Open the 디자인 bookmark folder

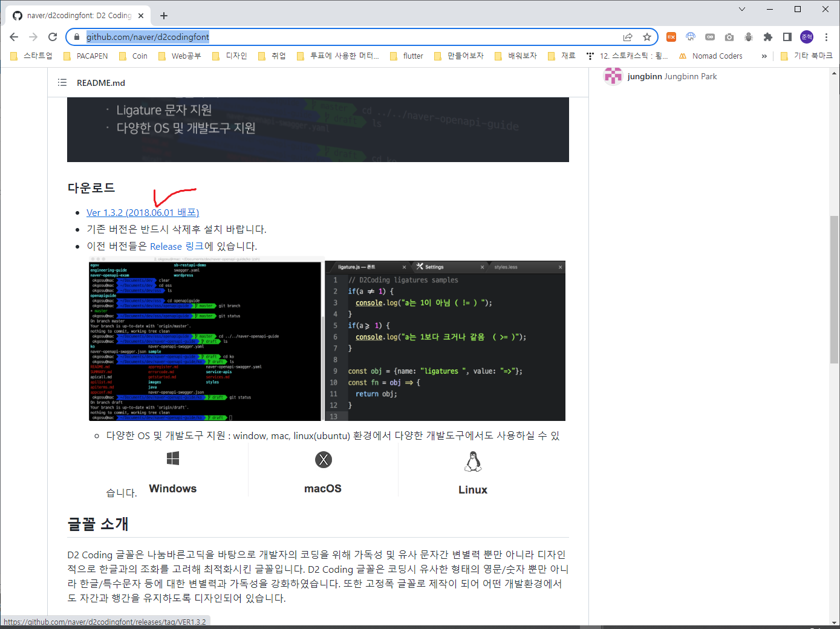click(230, 56)
